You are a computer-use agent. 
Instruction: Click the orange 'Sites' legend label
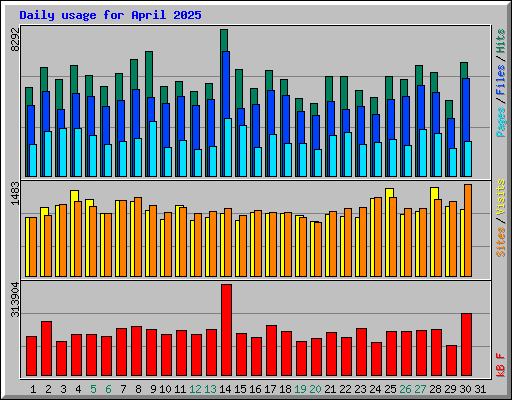tap(501, 242)
